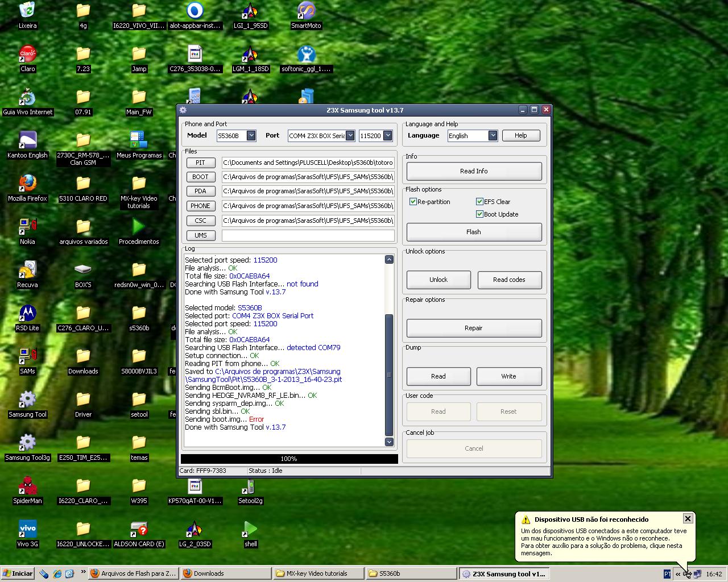
Task: Toggle the EFS Clear checkbox
Action: (480, 202)
